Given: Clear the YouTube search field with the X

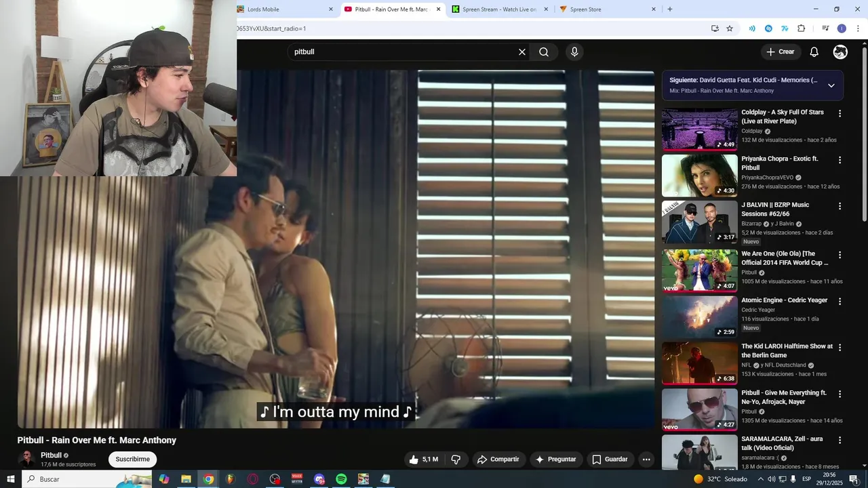Looking at the screenshot, I should click(x=522, y=52).
